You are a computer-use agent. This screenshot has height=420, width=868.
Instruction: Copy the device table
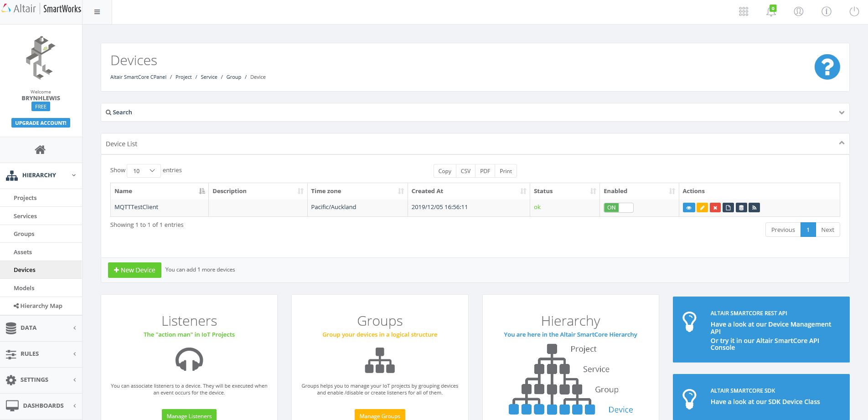444,171
